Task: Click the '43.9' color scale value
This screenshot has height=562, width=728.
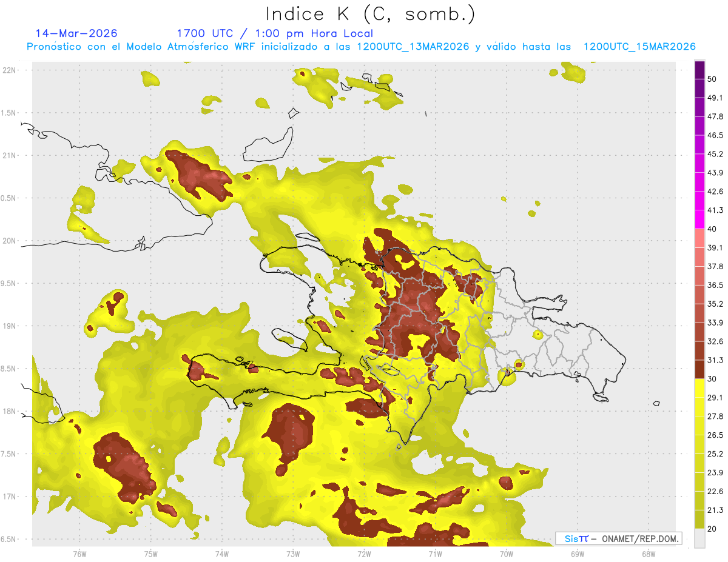Action: click(716, 173)
